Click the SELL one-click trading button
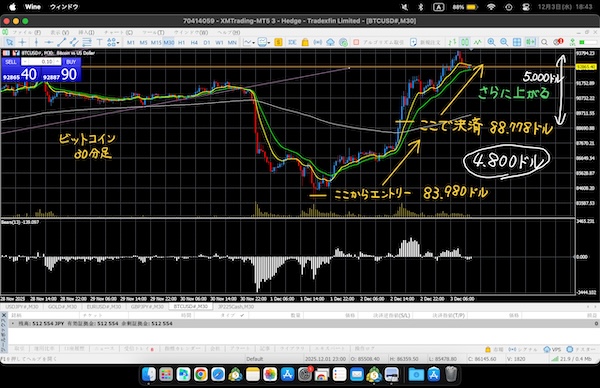Image resolution: width=600 pixels, height=388 pixels. coord(11,62)
